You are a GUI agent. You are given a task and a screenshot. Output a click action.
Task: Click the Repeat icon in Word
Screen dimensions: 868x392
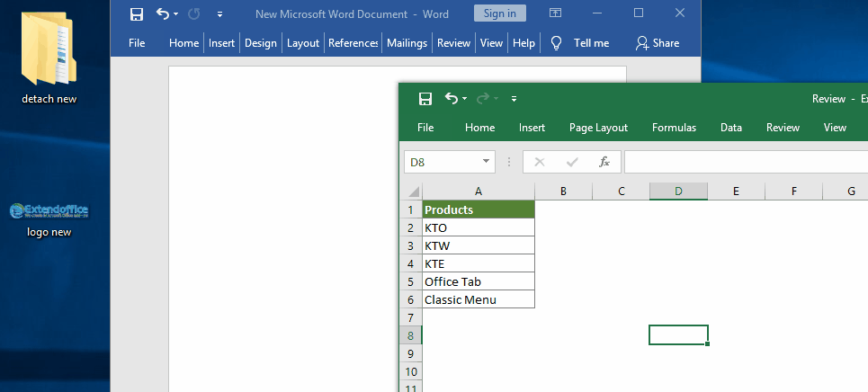193,13
